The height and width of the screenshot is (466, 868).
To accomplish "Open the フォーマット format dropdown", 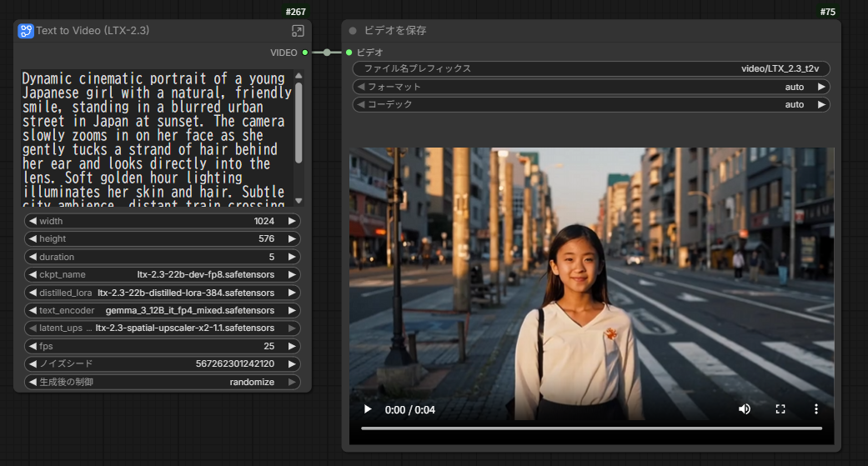I will point(590,87).
